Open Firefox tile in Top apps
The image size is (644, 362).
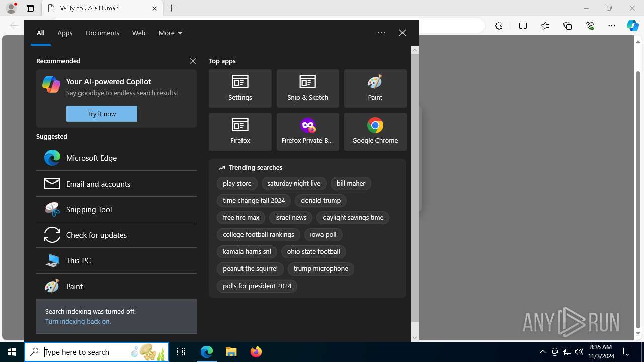240,132
